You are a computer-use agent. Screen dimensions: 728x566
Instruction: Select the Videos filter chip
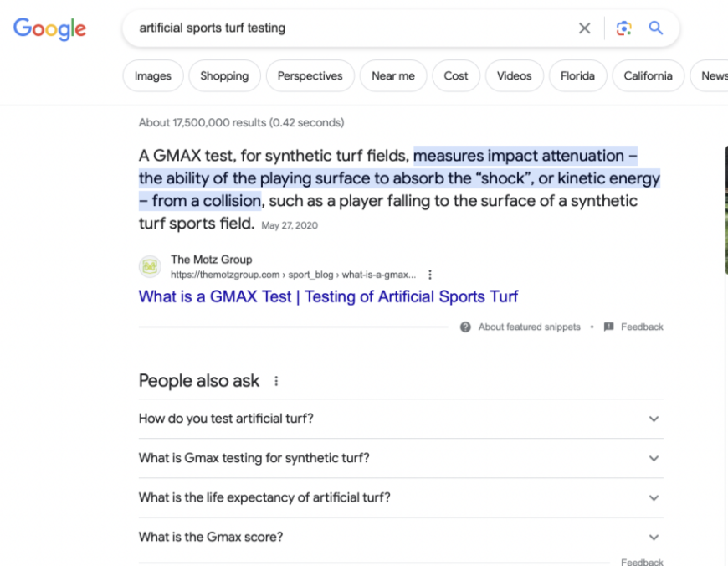[515, 75]
